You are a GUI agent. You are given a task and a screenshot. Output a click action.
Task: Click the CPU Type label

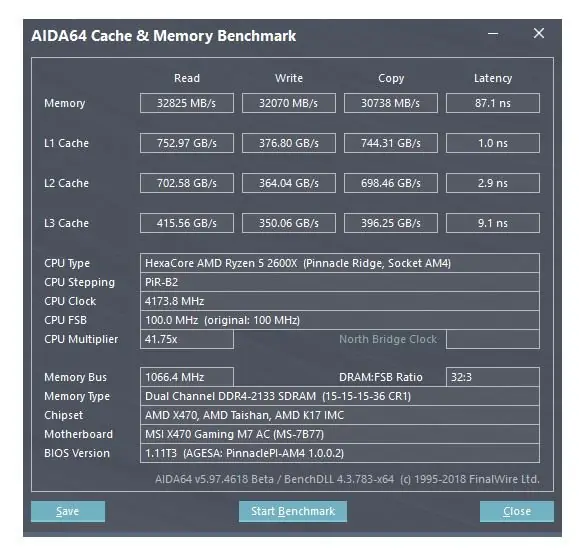(67, 264)
